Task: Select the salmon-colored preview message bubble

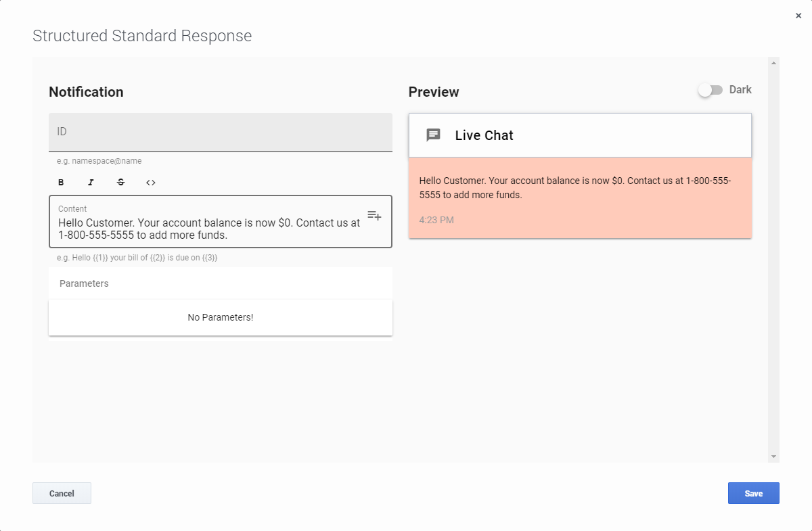Action: point(580,198)
